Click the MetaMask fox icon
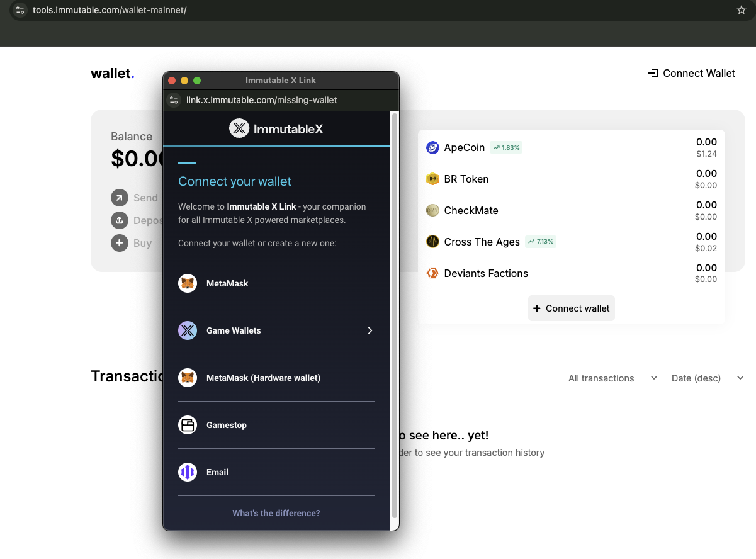756x559 pixels. (x=188, y=283)
